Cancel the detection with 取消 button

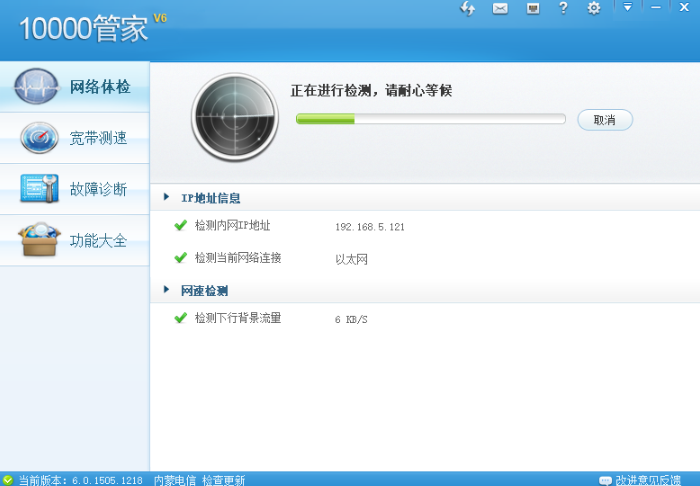point(605,120)
